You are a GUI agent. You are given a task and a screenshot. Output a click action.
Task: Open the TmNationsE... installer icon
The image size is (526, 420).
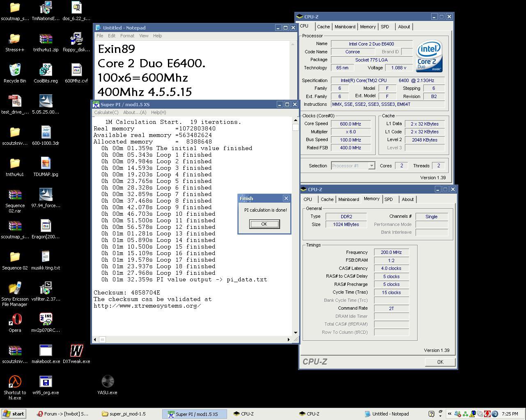[46, 11]
